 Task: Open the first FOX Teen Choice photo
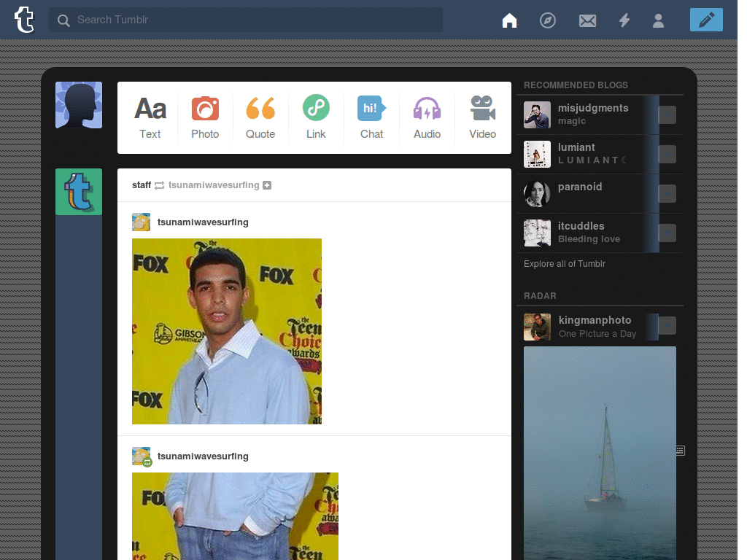[227, 331]
